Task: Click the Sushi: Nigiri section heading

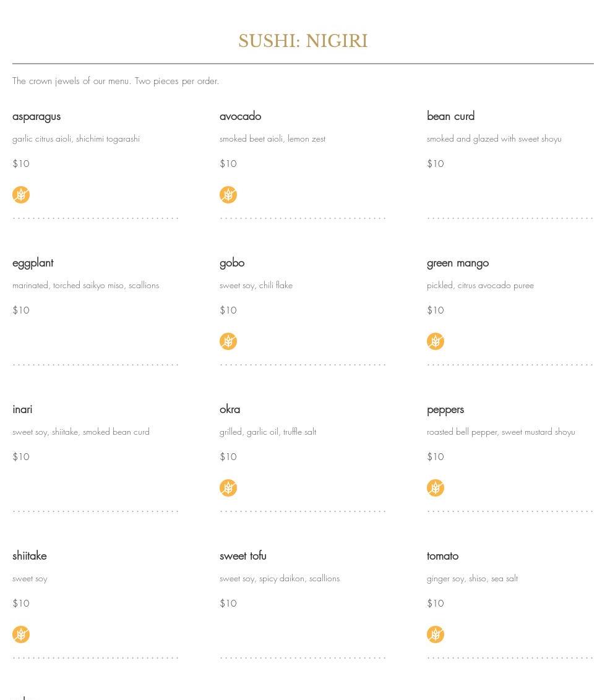Action: (x=303, y=41)
